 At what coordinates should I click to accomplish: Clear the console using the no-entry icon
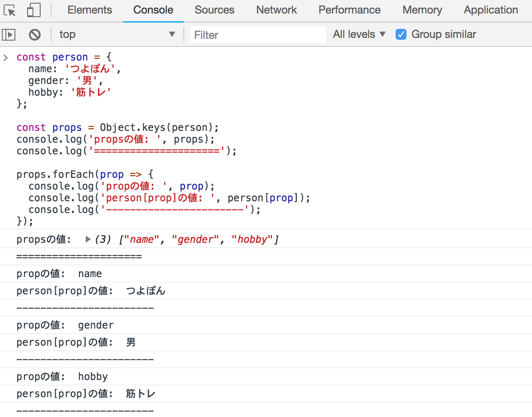pyautogui.click(x=35, y=34)
